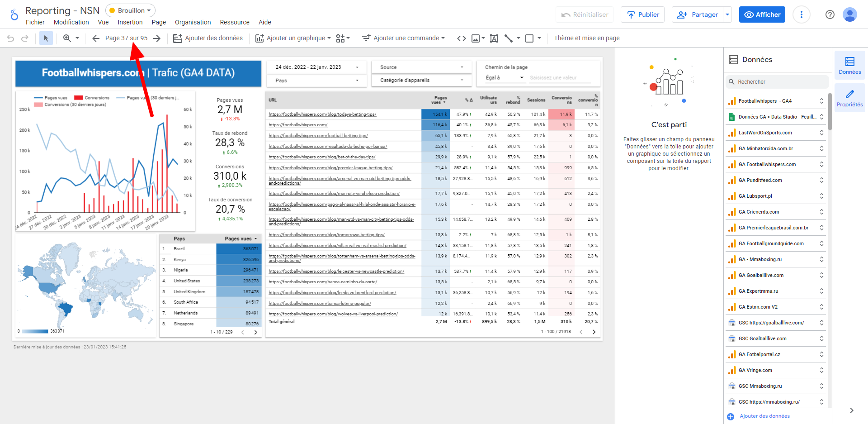The height and width of the screenshot is (424, 868).
Task: Insert an embedded URL code element
Action: 461,38
